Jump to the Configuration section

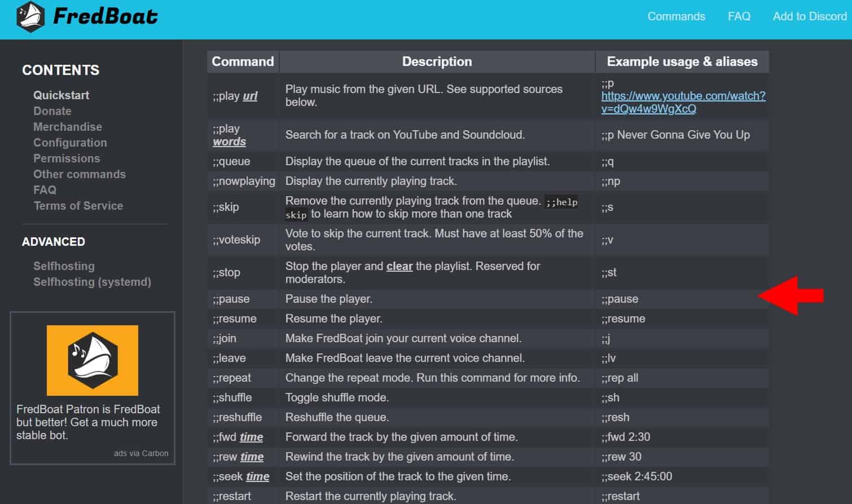70,143
